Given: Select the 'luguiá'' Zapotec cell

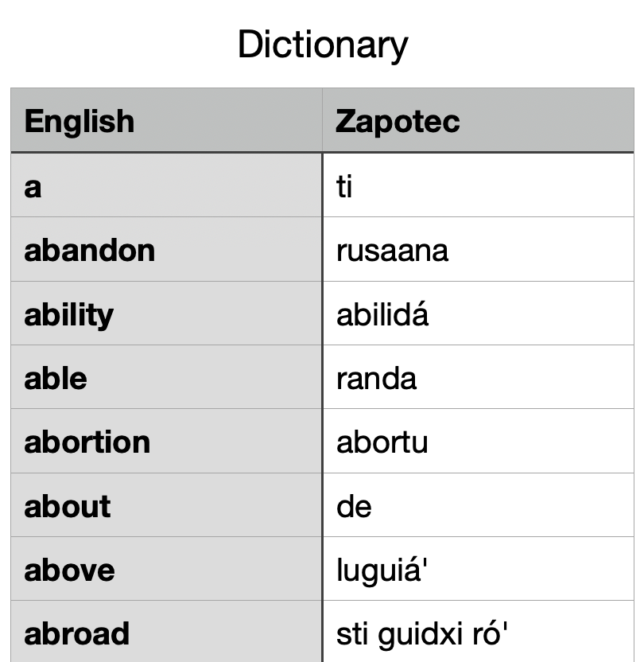Looking at the screenshot, I should pos(382,570).
